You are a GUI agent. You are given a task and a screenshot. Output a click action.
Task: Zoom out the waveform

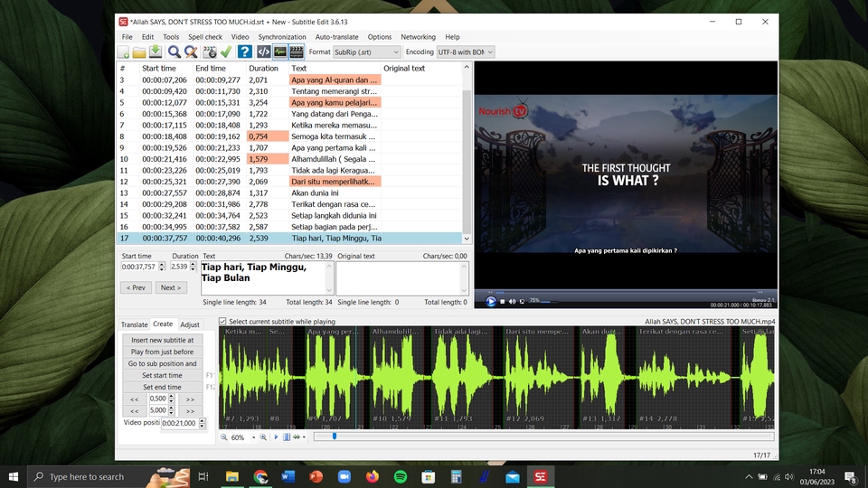point(223,437)
